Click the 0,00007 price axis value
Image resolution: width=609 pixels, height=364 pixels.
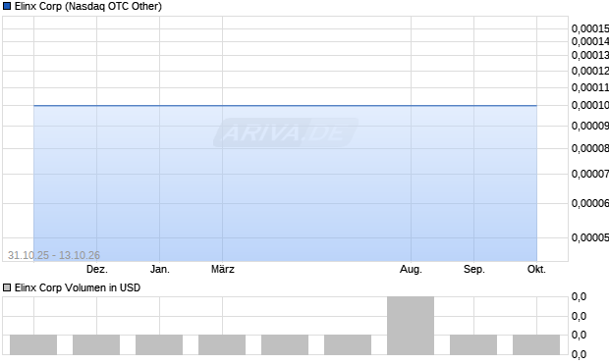590,174
